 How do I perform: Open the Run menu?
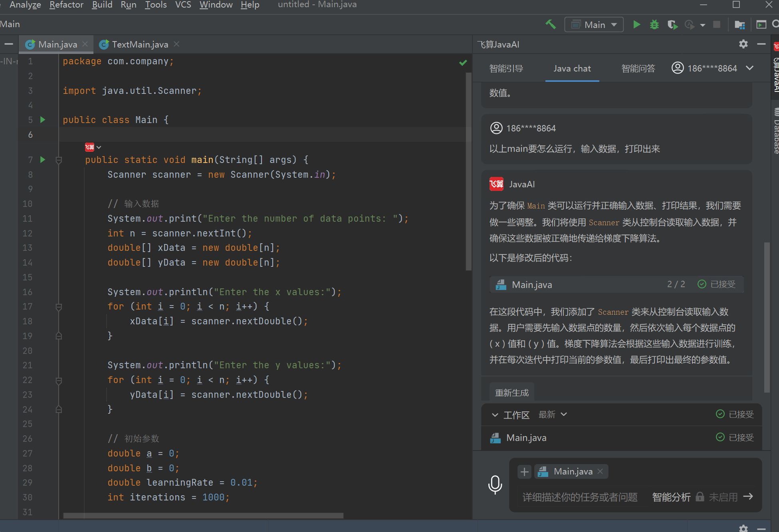(x=129, y=5)
